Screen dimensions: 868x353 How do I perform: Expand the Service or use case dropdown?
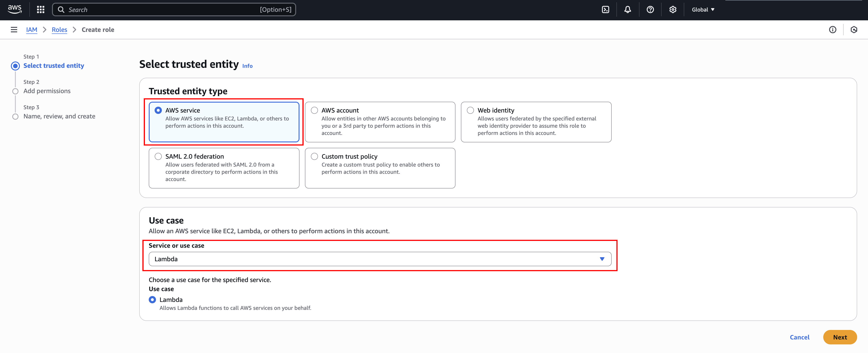(x=380, y=259)
